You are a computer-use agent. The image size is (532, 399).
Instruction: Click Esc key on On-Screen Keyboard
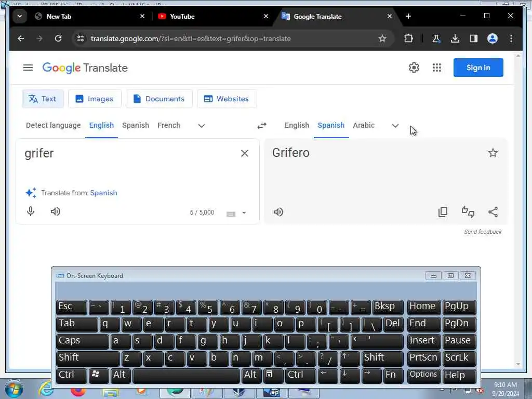pos(71,307)
